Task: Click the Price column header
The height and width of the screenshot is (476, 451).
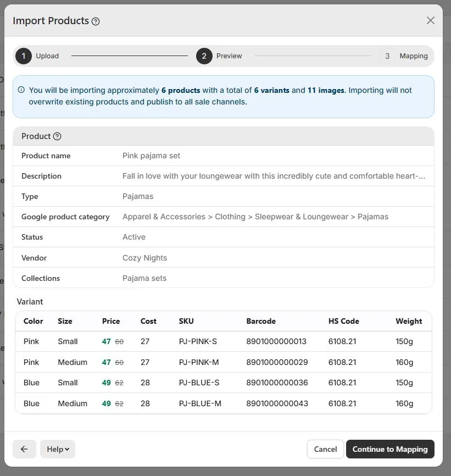Action: [111, 321]
